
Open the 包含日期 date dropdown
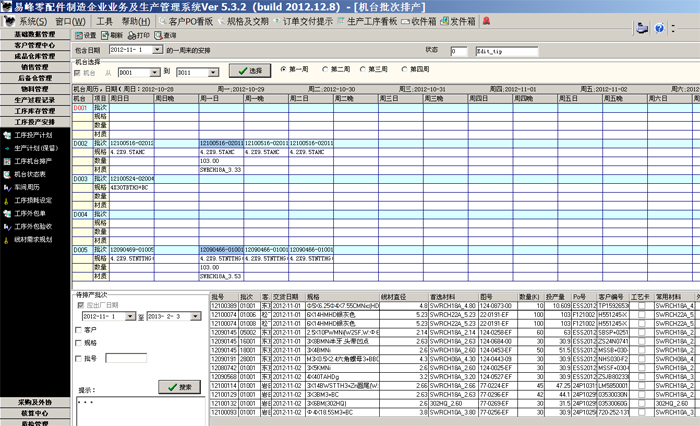[x=158, y=49]
